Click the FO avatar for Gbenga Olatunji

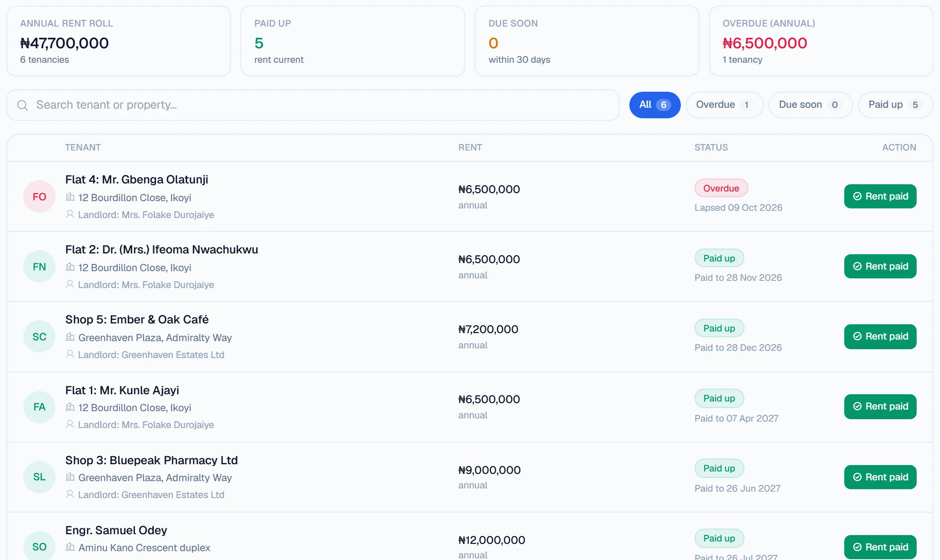click(39, 196)
